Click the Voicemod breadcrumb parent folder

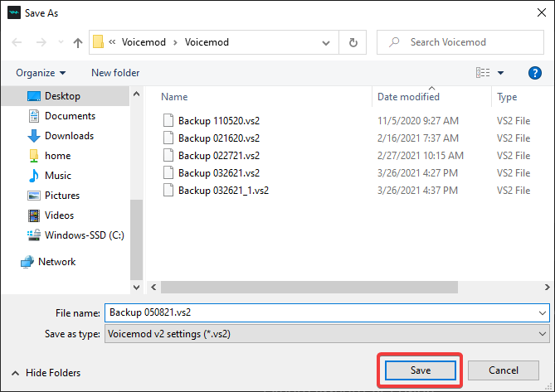pos(144,42)
